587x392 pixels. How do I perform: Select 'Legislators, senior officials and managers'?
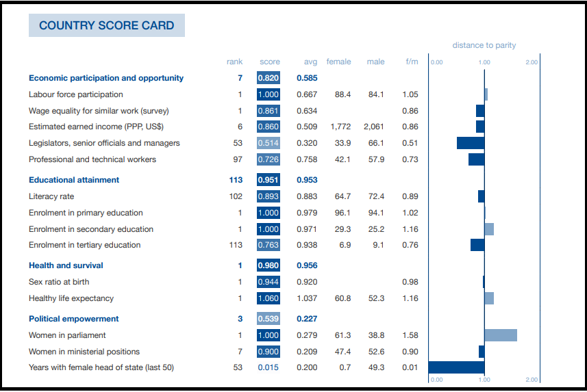click(x=104, y=143)
